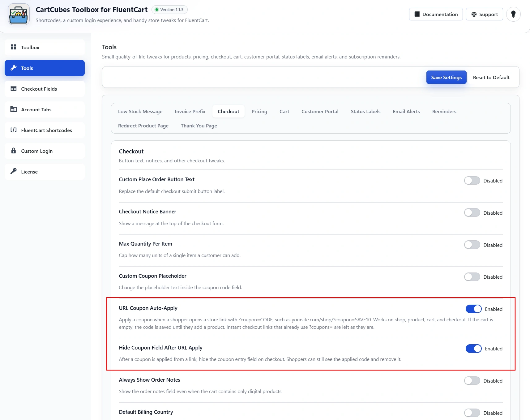The height and width of the screenshot is (420, 530).
Task: Open Custom Login sidebar item
Action: tap(45, 151)
